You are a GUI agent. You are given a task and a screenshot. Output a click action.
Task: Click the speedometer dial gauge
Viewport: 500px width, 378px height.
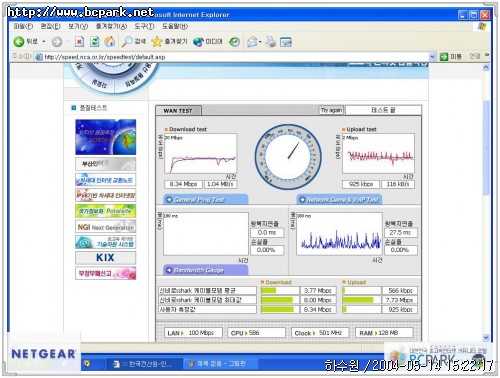[x=288, y=157]
